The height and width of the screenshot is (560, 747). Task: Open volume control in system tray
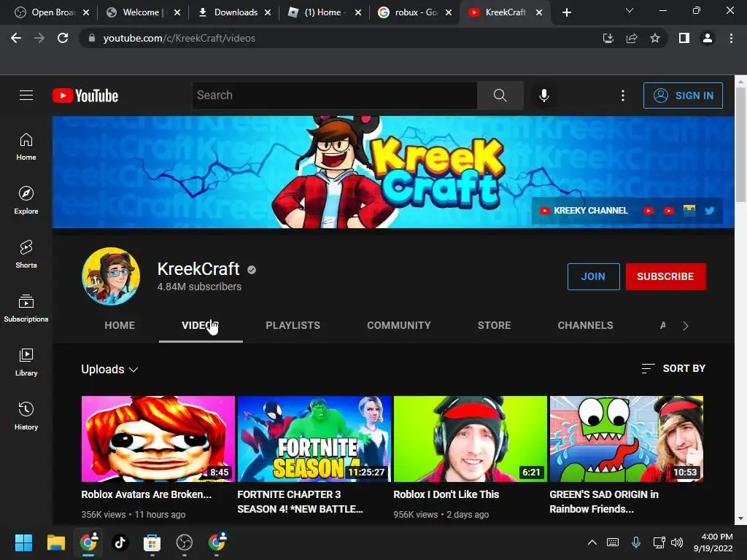click(x=676, y=542)
